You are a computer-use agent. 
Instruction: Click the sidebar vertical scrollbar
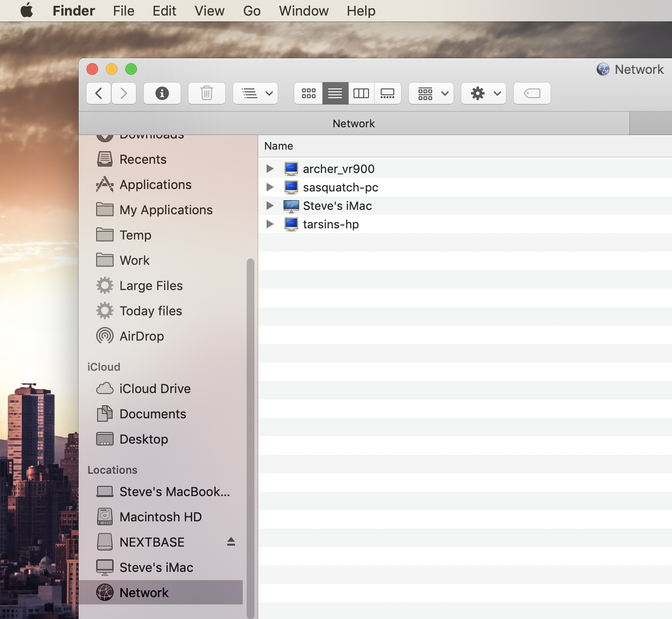pyautogui.click(x=251, y=438)
